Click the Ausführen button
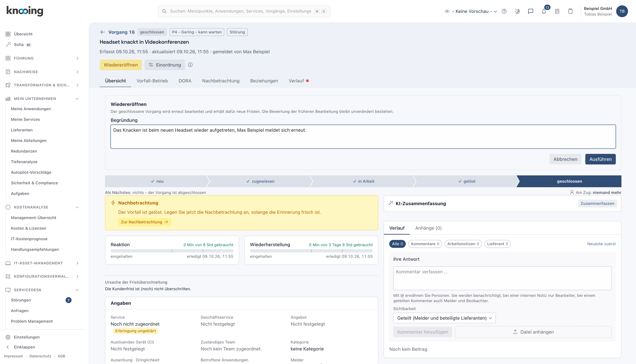Image resolution: width=636 pixels, height=364 pixels. pyautogui.click(x=600, y=159)
